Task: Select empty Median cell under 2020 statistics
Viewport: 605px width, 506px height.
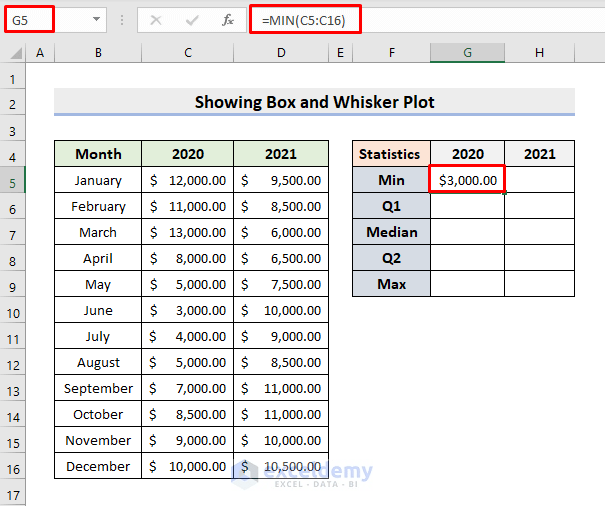Action: [467, 232]
